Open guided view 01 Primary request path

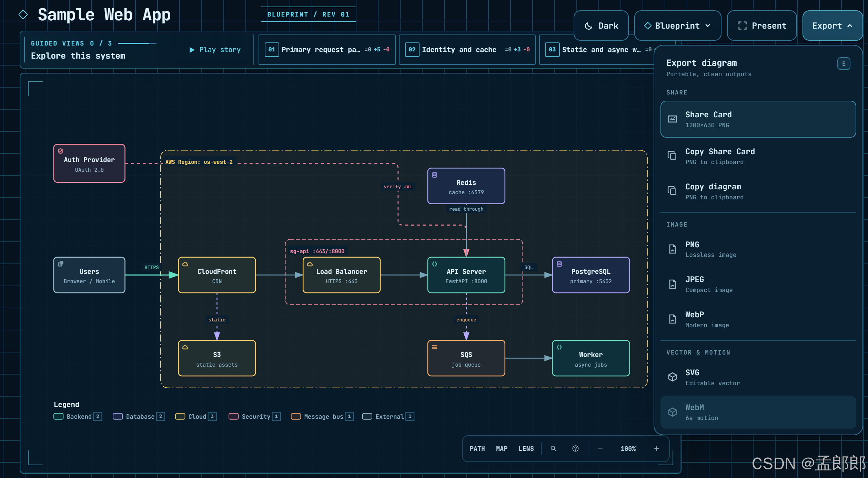click(327, 50)
